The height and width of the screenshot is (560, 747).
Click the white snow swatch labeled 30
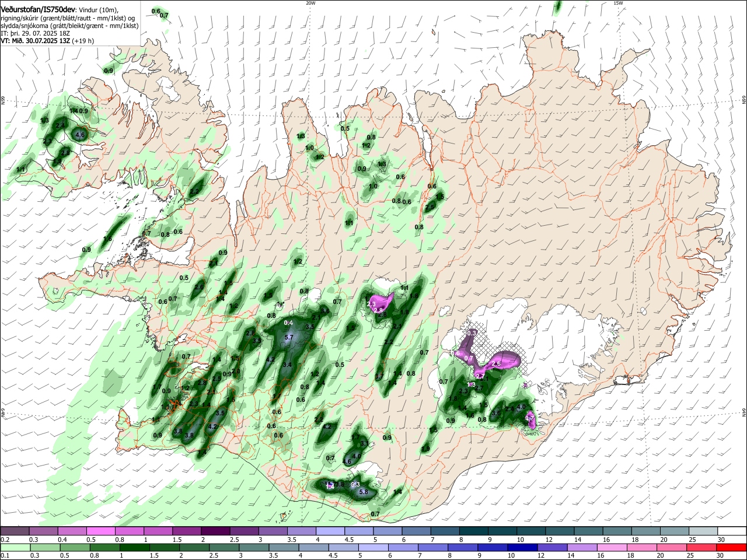tap(732, 531)
